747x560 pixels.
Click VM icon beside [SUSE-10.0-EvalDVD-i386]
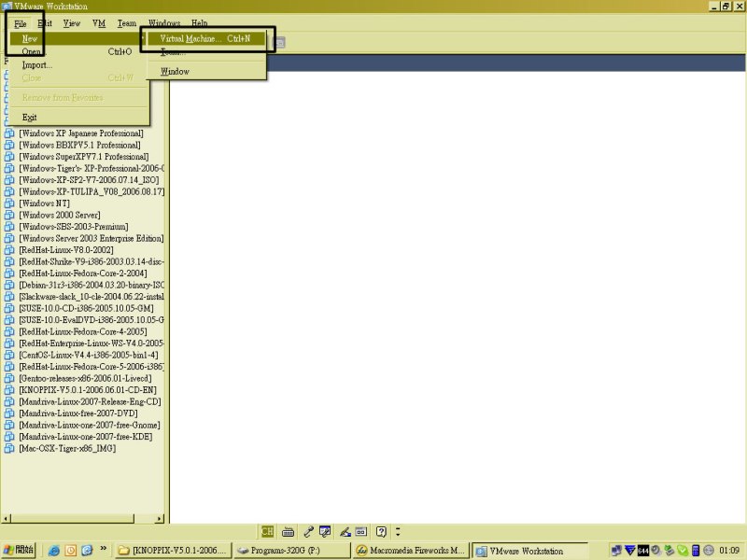tap(9, 320)
